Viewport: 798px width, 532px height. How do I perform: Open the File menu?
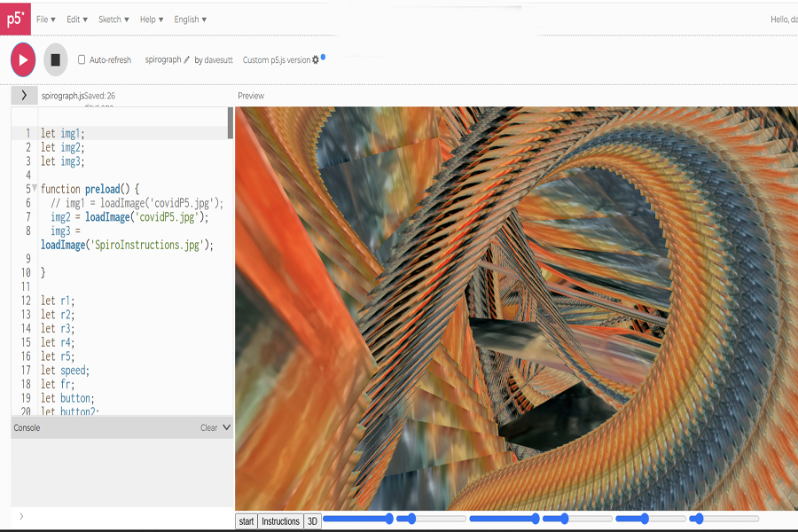tap(46, 19)
